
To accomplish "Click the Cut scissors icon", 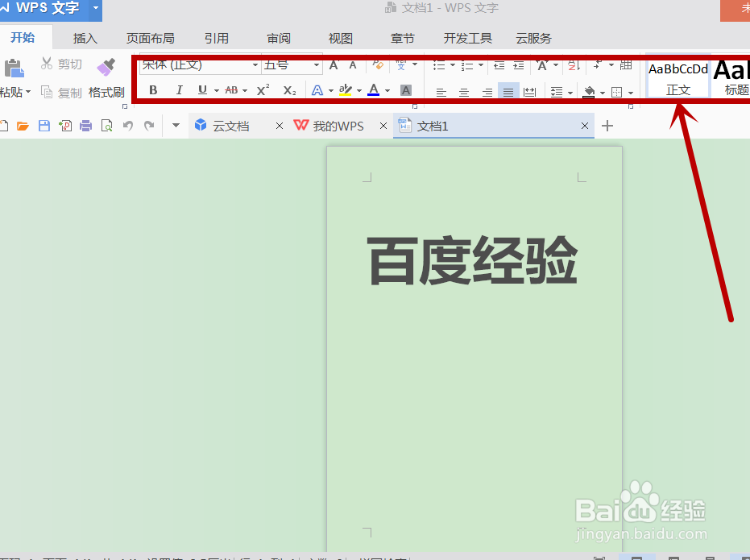I will tap(47, 63).
